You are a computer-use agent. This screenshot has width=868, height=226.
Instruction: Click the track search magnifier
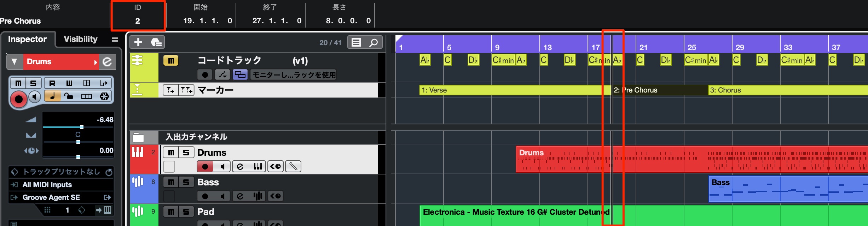[x=374, y=42]
